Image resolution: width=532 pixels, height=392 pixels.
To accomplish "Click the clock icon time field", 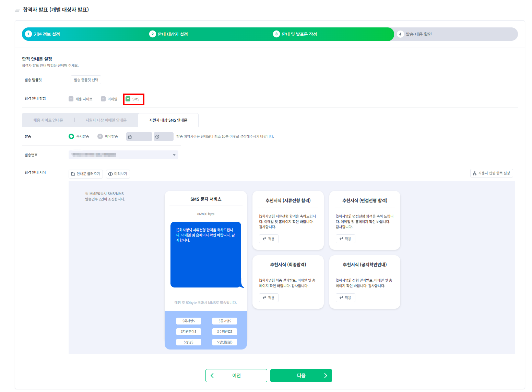I will 163,137.
